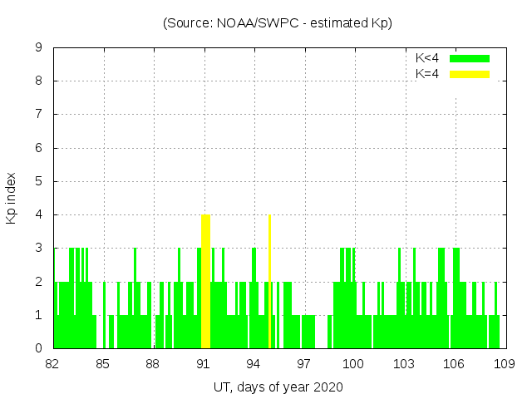Click x-axis tick label 88
Screen dimensions: 532x399
153,364
